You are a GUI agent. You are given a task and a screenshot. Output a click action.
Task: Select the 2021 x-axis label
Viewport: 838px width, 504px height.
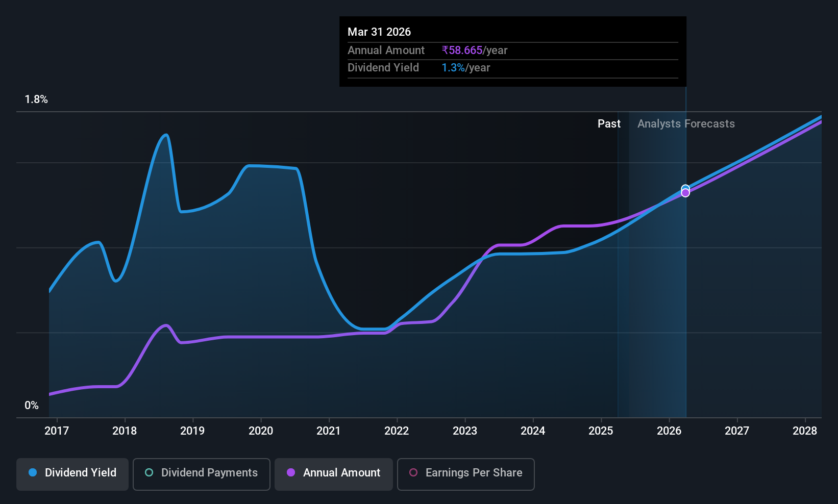click(329, 431)
